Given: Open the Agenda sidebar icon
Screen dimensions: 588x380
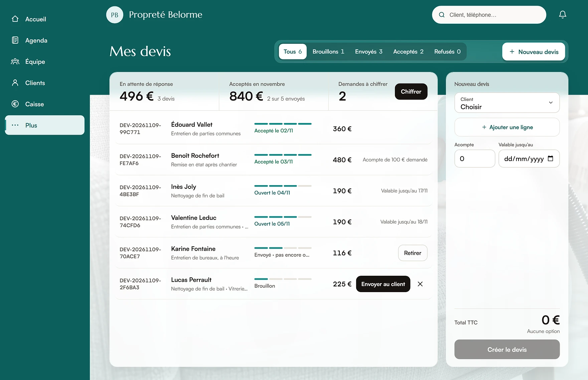Looking at the screenshot, I should pos(15,40).
